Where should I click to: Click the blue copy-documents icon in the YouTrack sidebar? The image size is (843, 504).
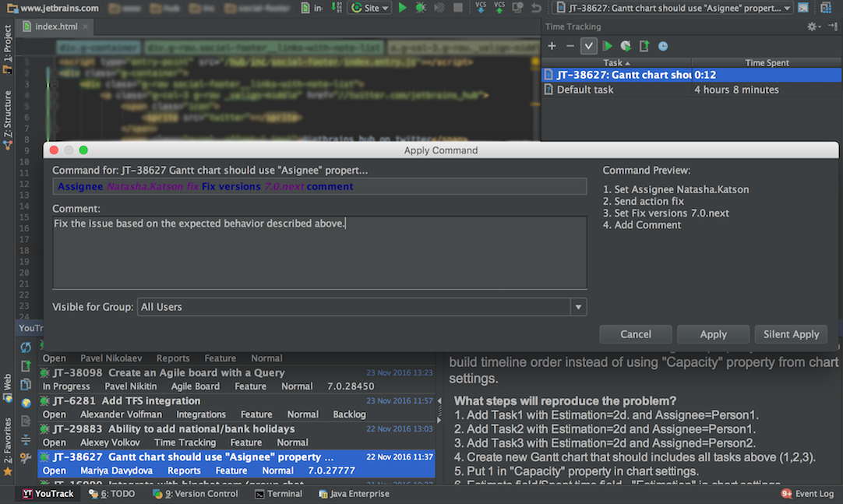tap(25, 385)
